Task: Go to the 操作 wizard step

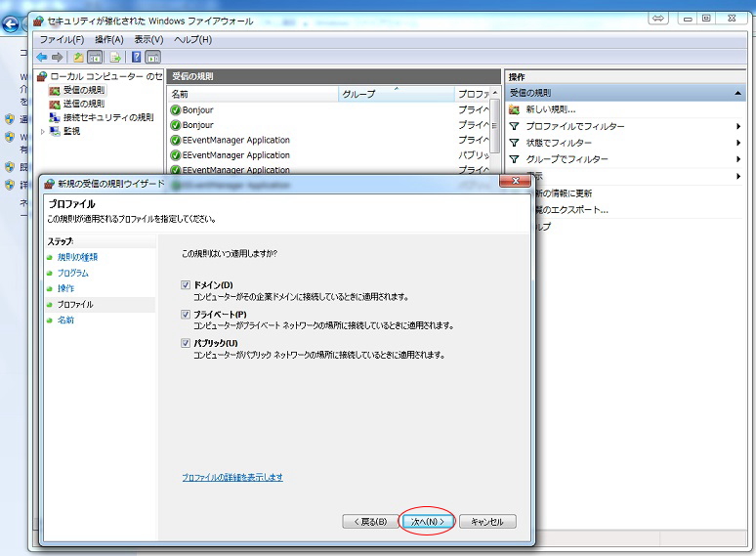Action: coord(66,288)
